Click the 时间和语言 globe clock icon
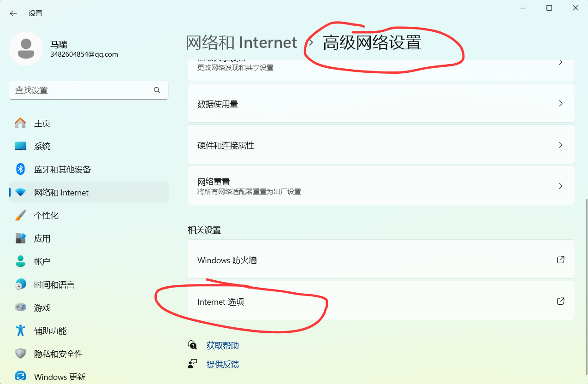The image size is (588, 384). (20, 284)
